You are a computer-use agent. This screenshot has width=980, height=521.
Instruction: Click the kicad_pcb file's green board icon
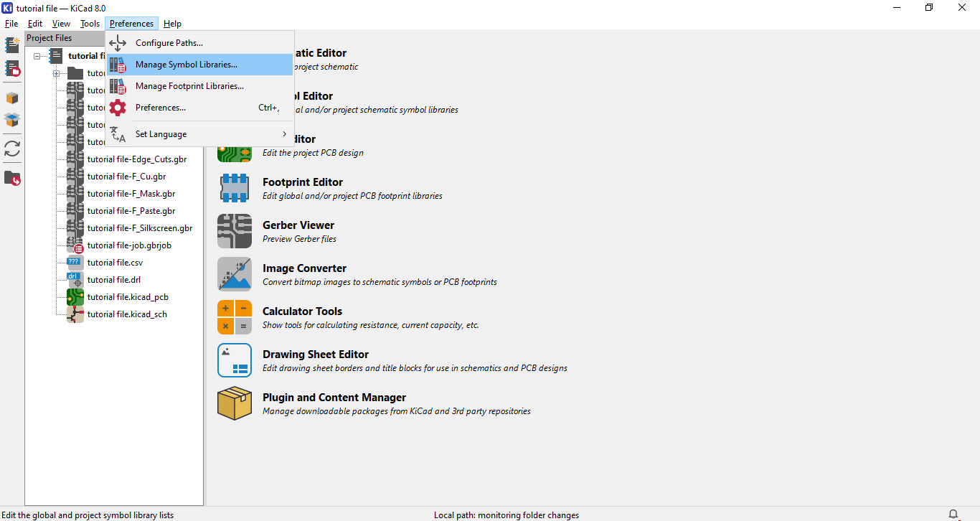pos(75,297)
